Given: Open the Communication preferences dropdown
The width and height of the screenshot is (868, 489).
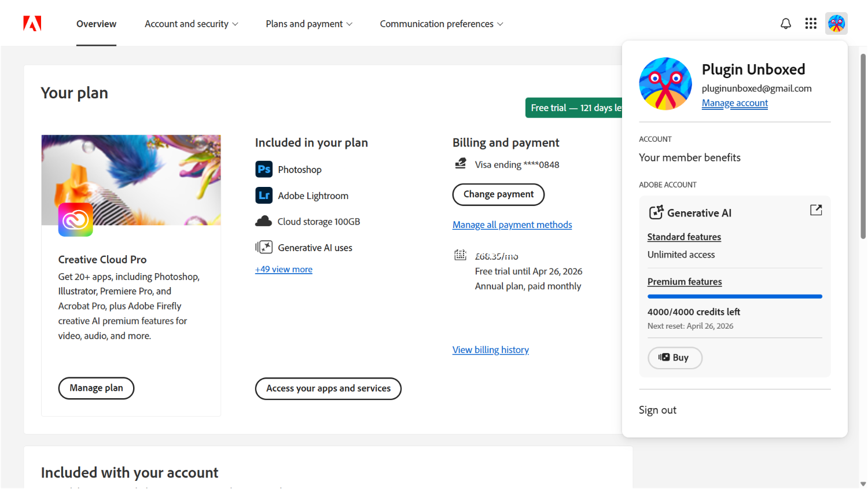Looking at the screenshot, I should 441,24.
